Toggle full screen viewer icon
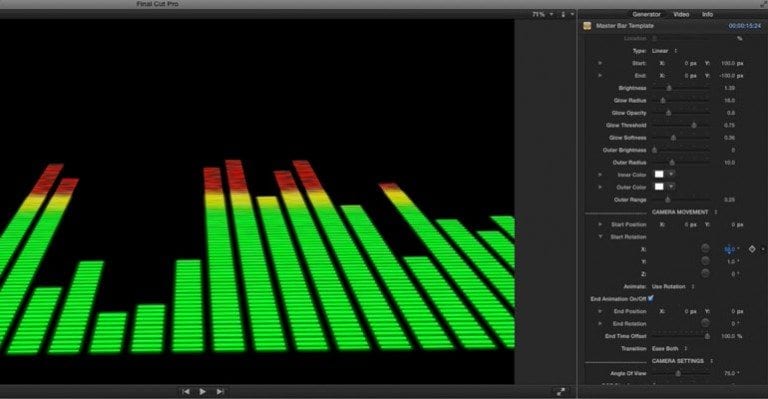Screen dimensions: 768x399 coord(561,391)
